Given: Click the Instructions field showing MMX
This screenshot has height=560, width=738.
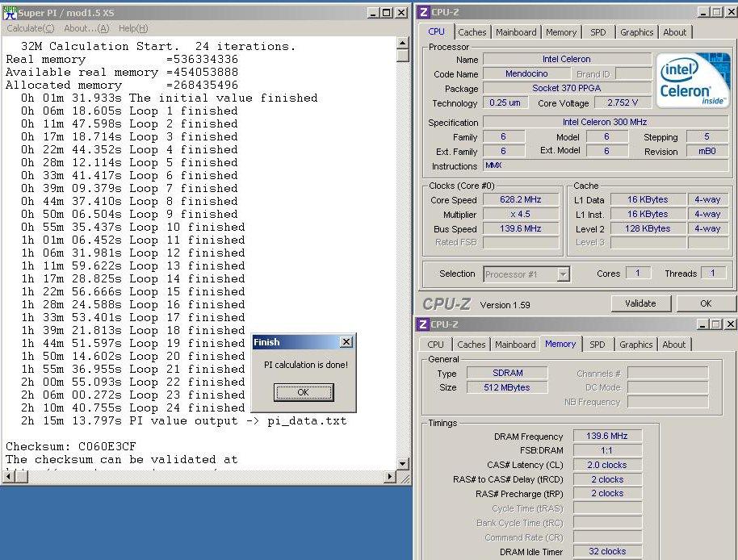Looking at the screenshot, I should (606, 165).
